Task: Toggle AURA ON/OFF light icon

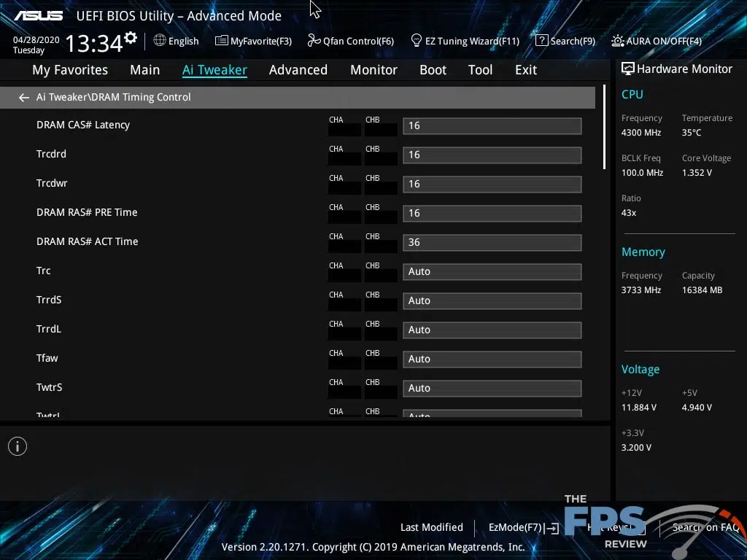Action: (x=617, y=41)
